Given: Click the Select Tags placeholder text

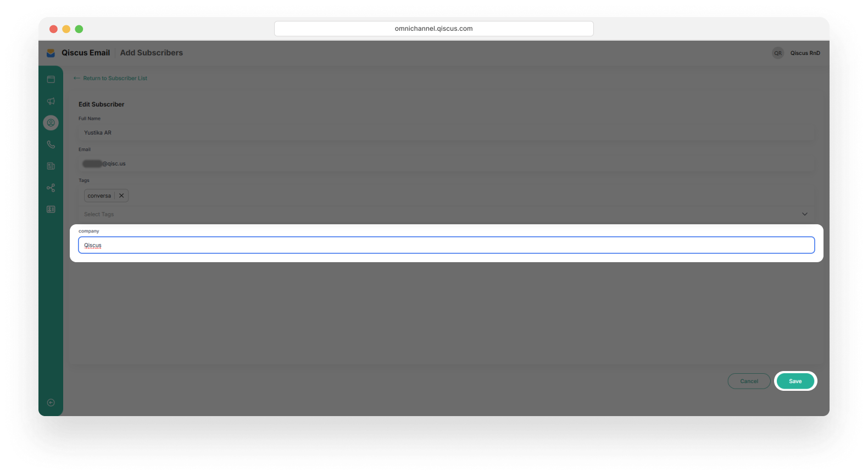Looking at the screenshot, I should [99, 214].
